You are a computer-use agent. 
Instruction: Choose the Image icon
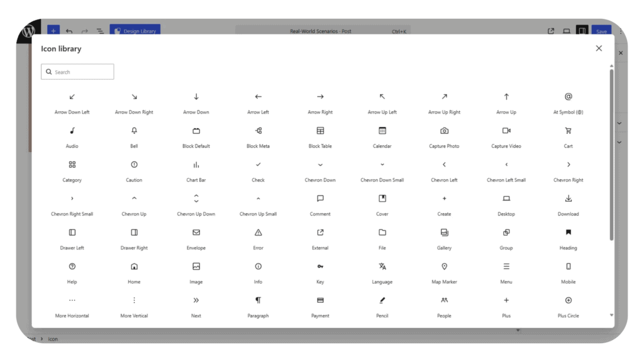(x=196, y=266)
